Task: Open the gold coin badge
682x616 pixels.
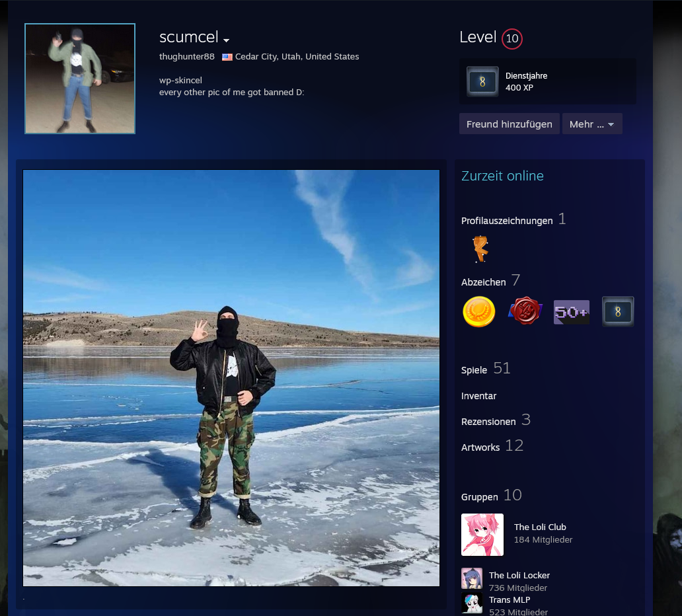Action: click(x=479, y=311)
